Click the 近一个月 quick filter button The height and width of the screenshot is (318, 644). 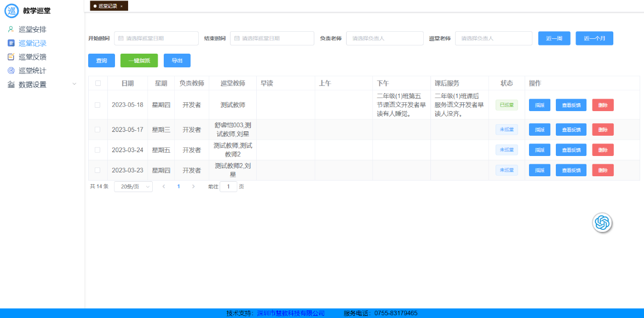click(594, 38)
